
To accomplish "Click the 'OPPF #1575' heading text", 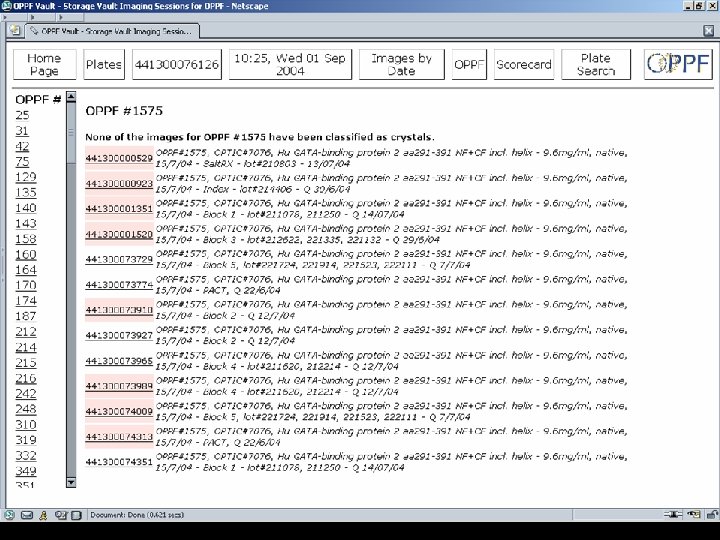I will click(124, 111).
